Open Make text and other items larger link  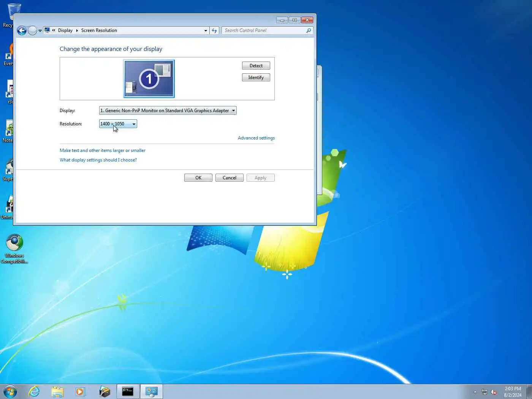(x=102, y=150)
